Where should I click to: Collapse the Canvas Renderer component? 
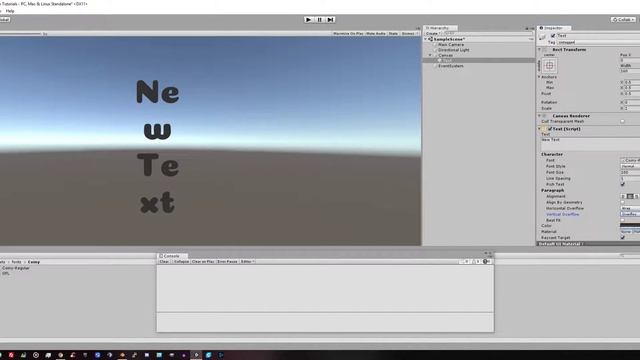click(540, 116)
